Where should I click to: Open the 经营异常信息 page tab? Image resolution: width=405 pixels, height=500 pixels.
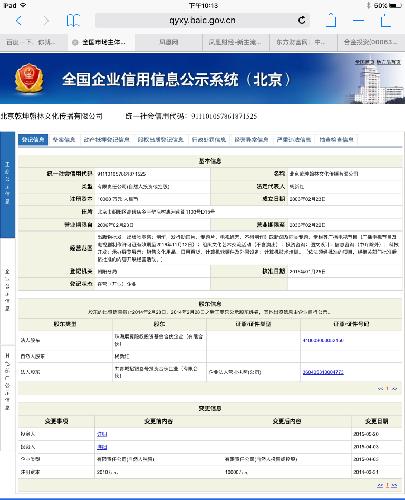[251, 140]
